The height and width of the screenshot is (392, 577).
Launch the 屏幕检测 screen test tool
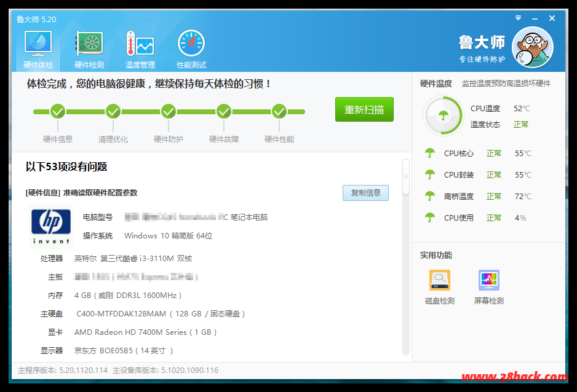coord(488,288)
